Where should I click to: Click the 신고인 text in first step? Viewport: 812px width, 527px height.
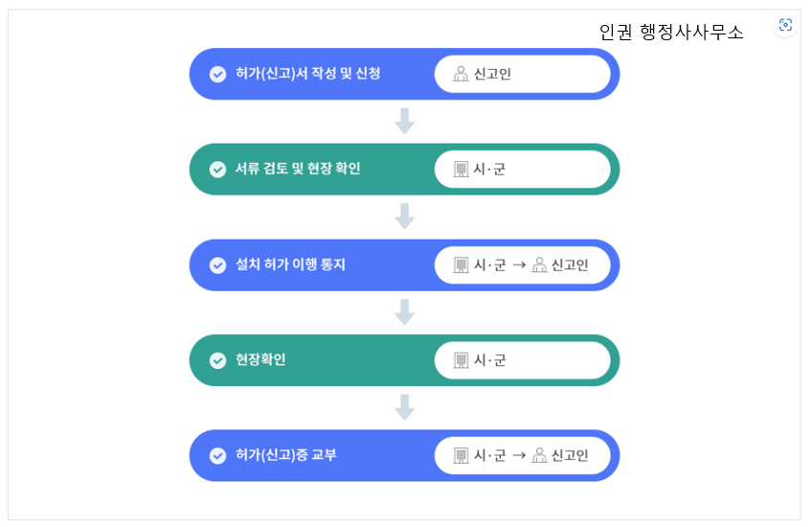[x=492, y=74]
